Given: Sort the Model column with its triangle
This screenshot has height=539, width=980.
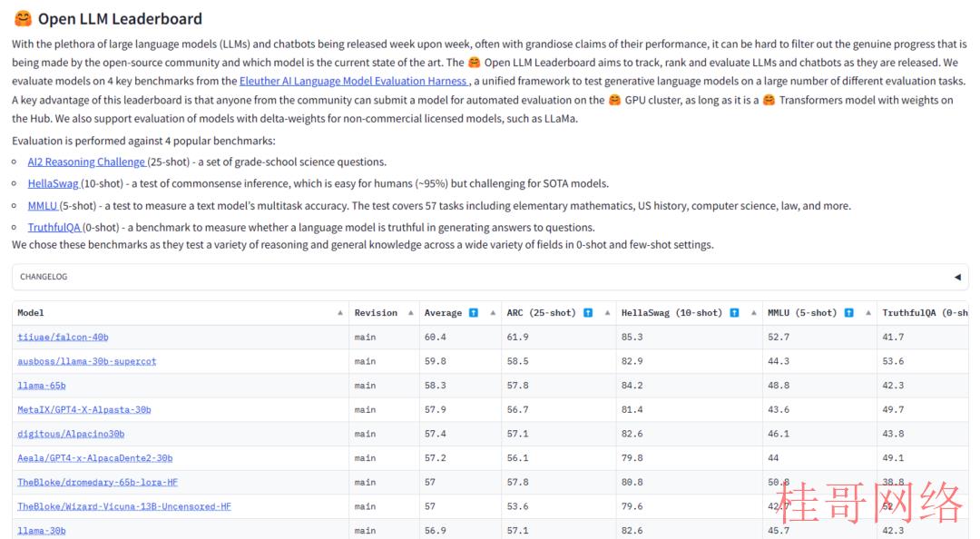Looking at the screenshot, I should pyautogui.click(x=340, y=313).
